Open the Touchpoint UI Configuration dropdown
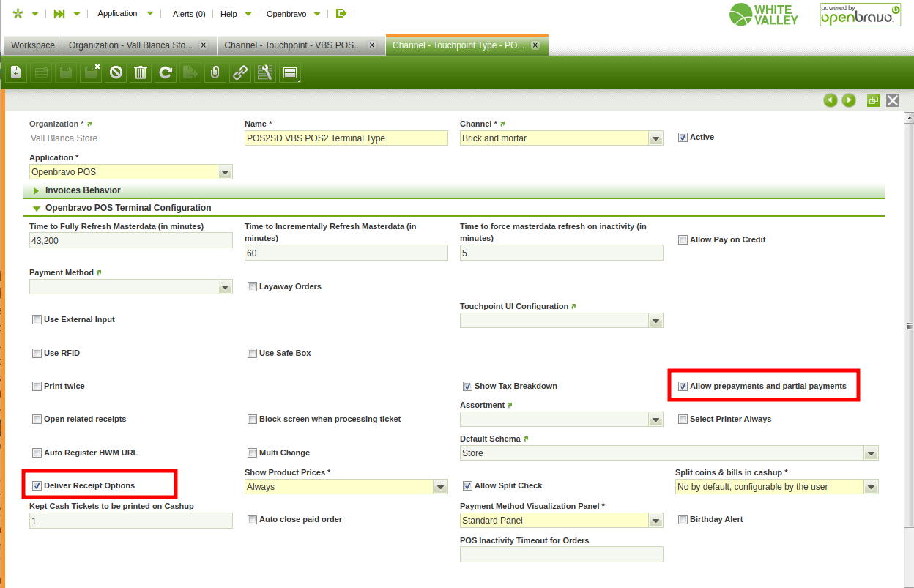 click(x=656, y=321)
